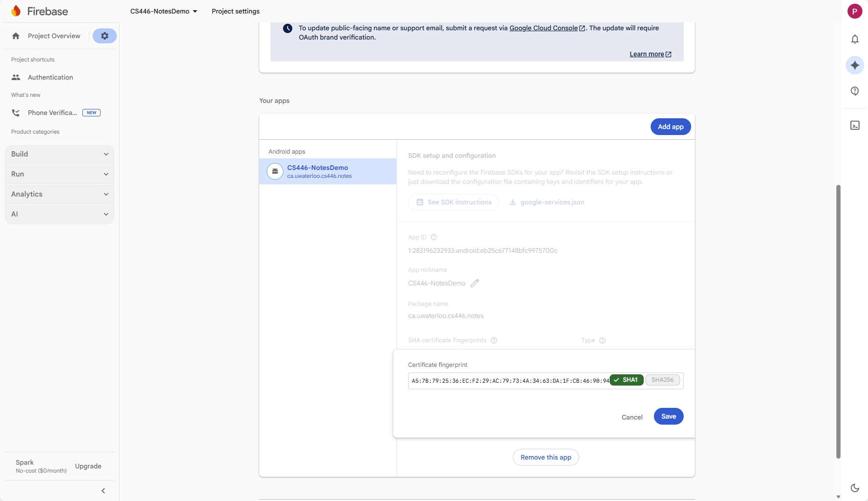The image size is (868, 501).
Task: Click help icon beside App ID
Action: pos(434,237)
